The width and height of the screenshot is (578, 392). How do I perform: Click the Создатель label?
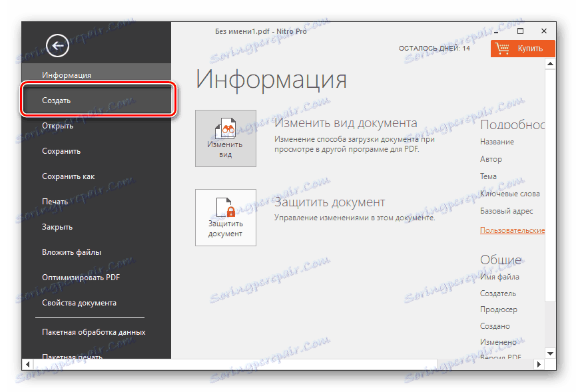tap(497, 294)
